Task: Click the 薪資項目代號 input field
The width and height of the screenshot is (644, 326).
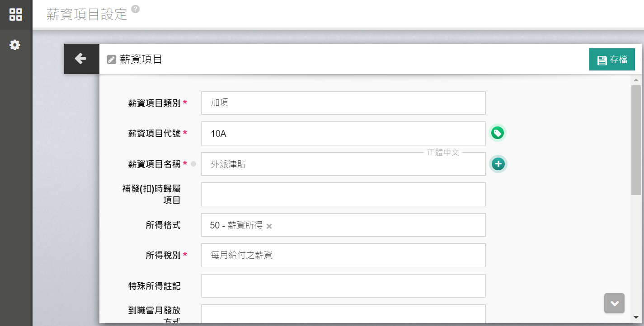Action: [x=343, y=134]
